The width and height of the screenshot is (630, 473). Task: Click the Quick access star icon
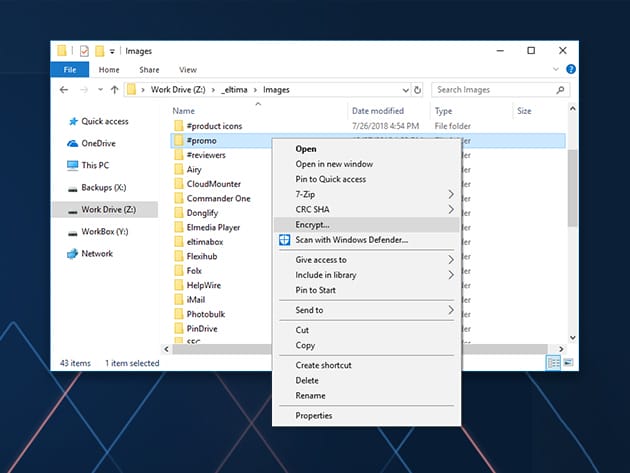coord(72,122)
